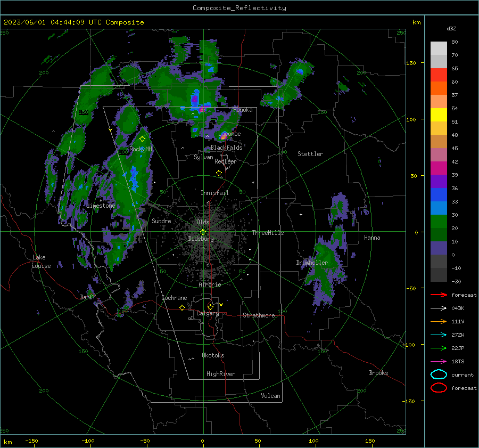Click the green 22JP arrow legend icon
479x448 pixels.
point(439,348)
